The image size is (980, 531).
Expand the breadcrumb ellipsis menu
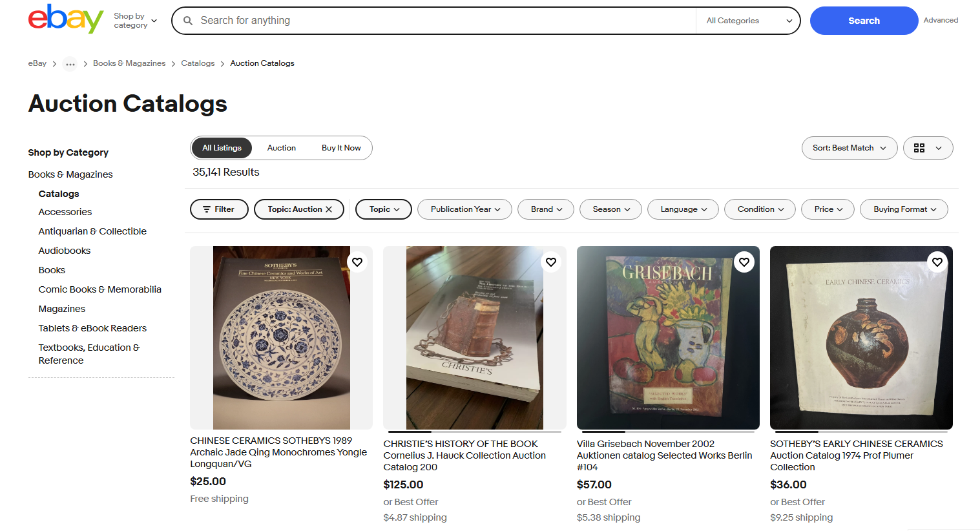70,64
